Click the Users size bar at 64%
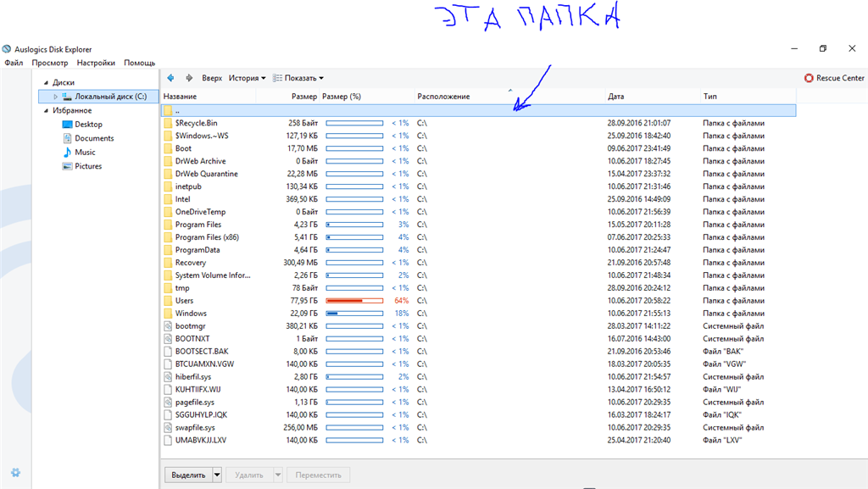Image resolution: width=868 pixels, height=489 pixels. [x=354, y=301]
